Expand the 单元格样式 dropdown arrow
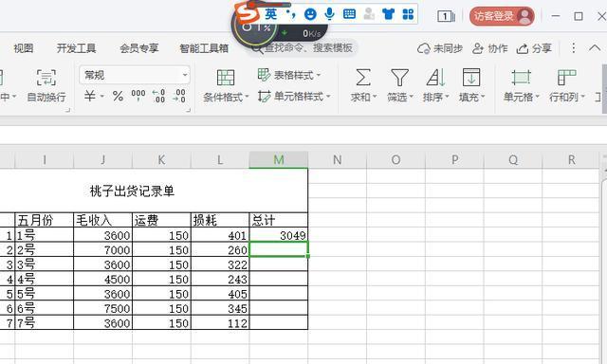 [x=328, y=97]
